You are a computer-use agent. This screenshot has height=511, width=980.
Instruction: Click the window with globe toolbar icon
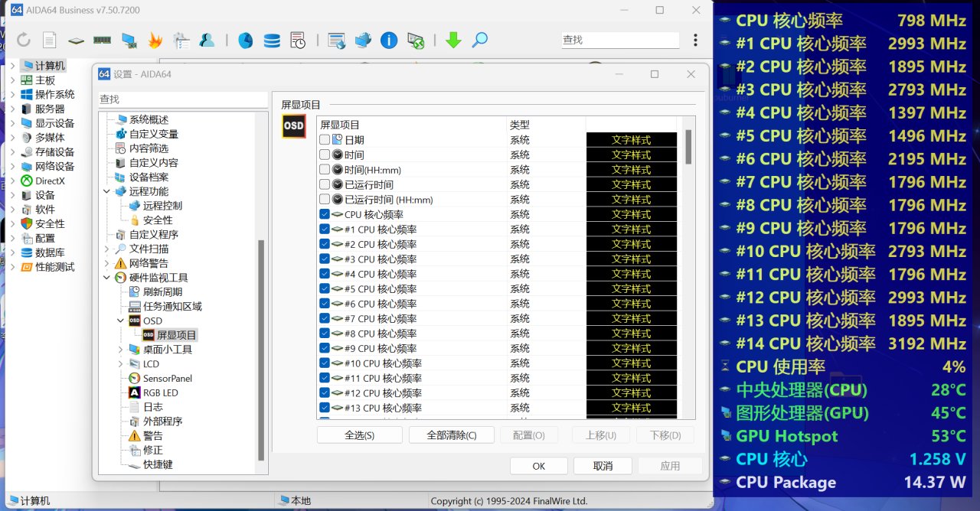tap(336, 40)
